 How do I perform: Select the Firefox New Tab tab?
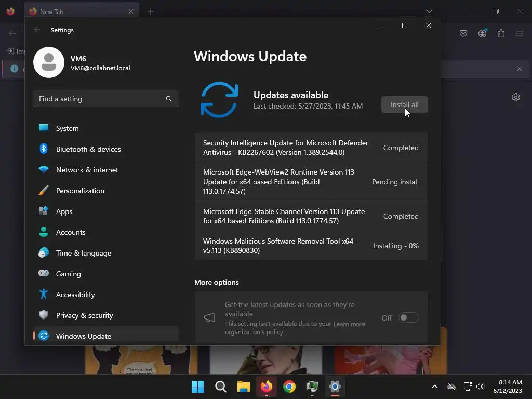point(82,11)
